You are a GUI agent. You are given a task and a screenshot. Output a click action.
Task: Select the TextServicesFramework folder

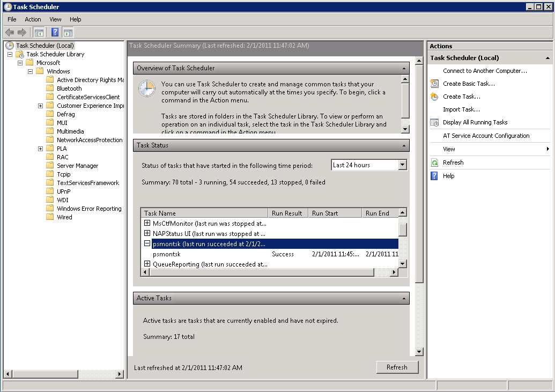[88, 183]
